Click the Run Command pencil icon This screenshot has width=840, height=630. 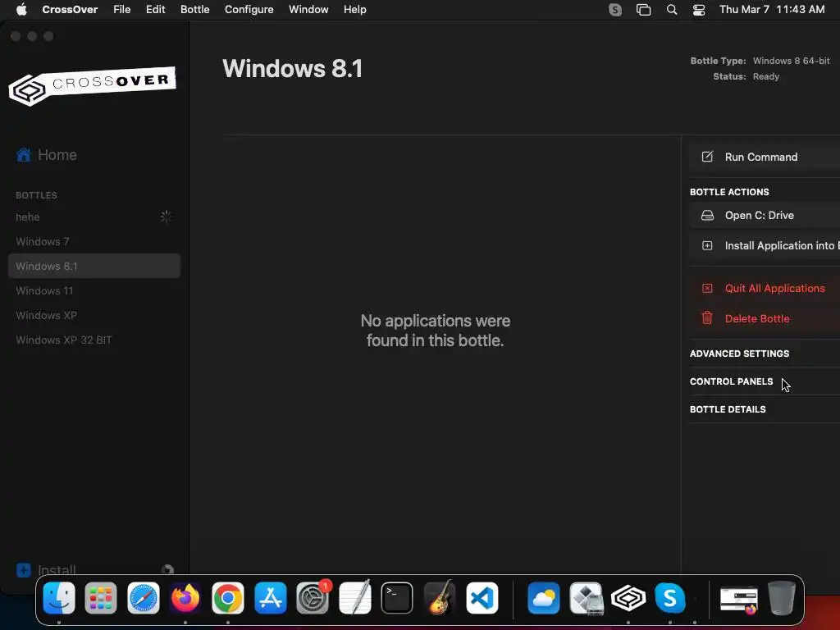[x=707, y=157]
